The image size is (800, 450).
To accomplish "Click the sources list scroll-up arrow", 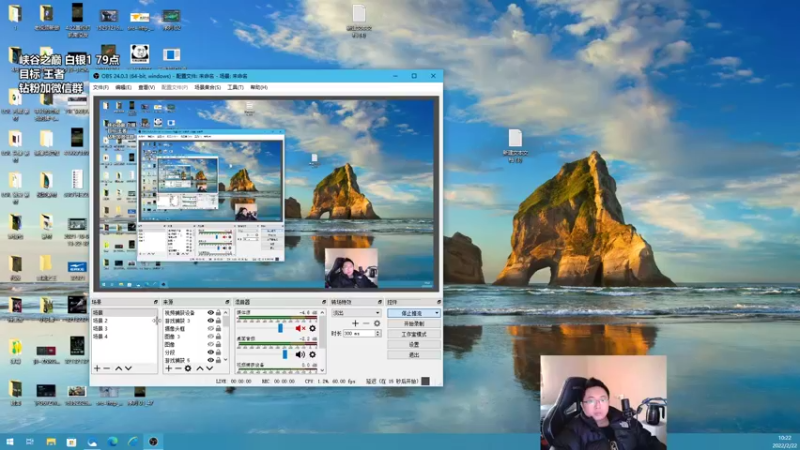I will pyautogui.click(x=226, y=312).
